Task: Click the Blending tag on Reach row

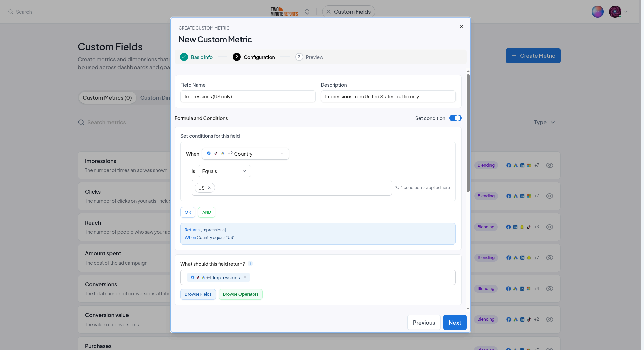Action: [486, 227]
